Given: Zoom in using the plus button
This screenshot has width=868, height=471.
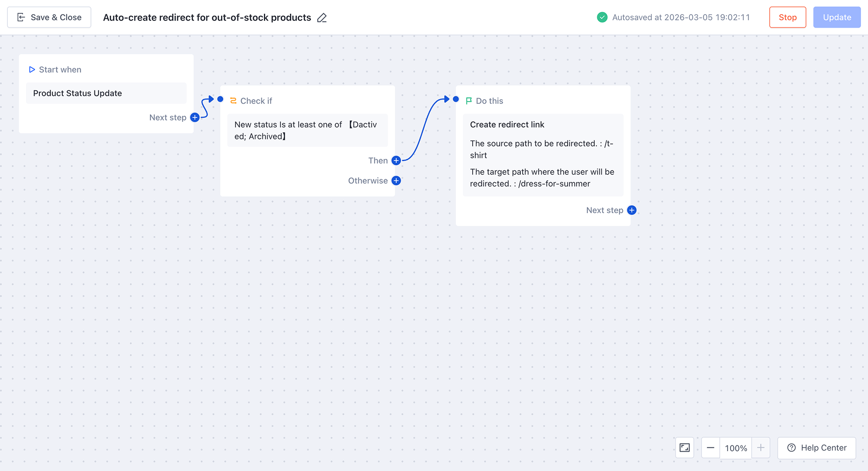Looking at the screenshot, I should (761, 448).
